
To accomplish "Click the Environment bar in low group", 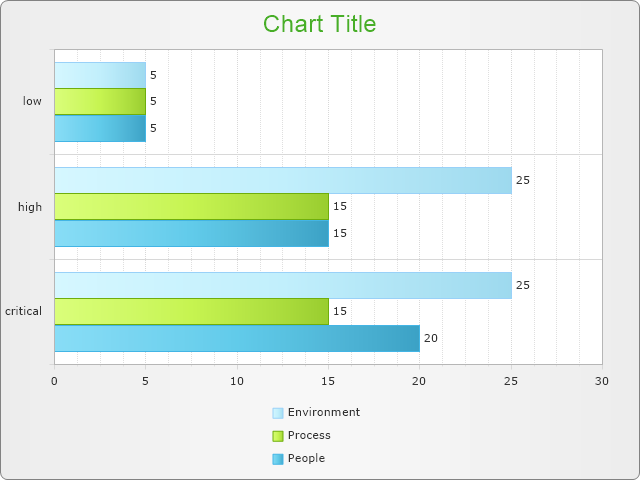I will [x=100, y=75].
